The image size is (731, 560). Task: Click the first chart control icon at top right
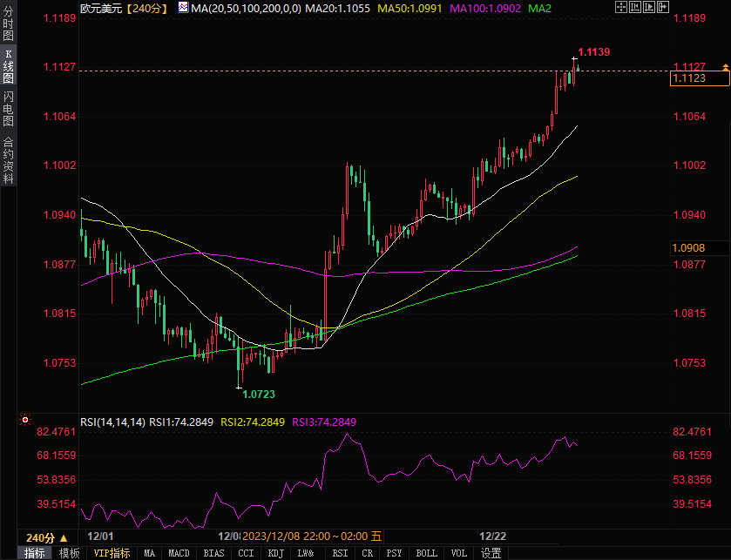pos(619,7)
